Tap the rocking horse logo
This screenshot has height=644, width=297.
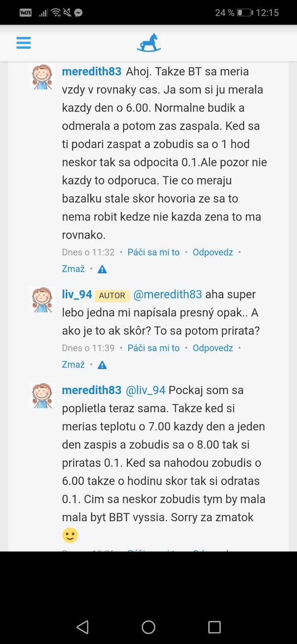click(x=148, y=43)
